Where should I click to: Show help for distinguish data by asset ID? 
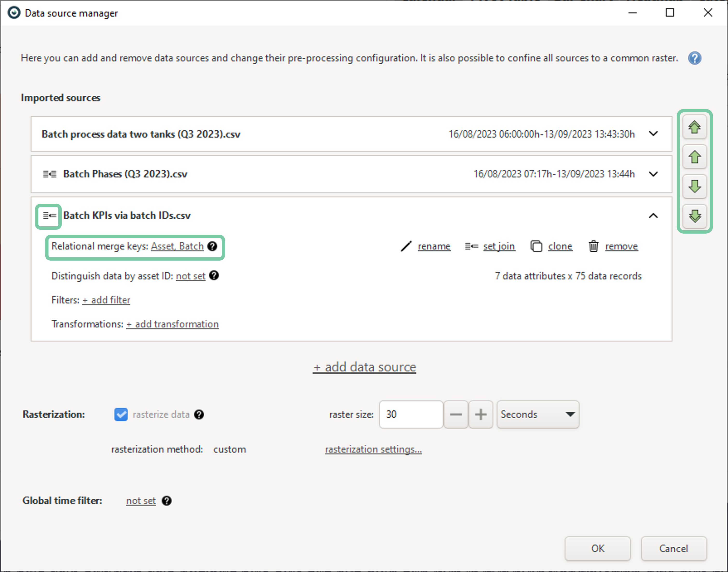point(214,276)
